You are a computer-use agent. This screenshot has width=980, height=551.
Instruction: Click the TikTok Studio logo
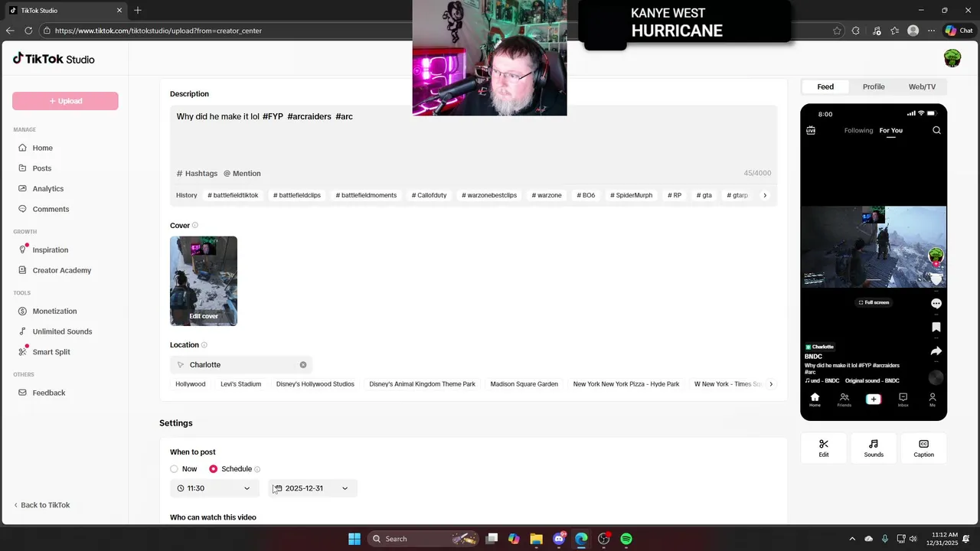coord(54,59)
